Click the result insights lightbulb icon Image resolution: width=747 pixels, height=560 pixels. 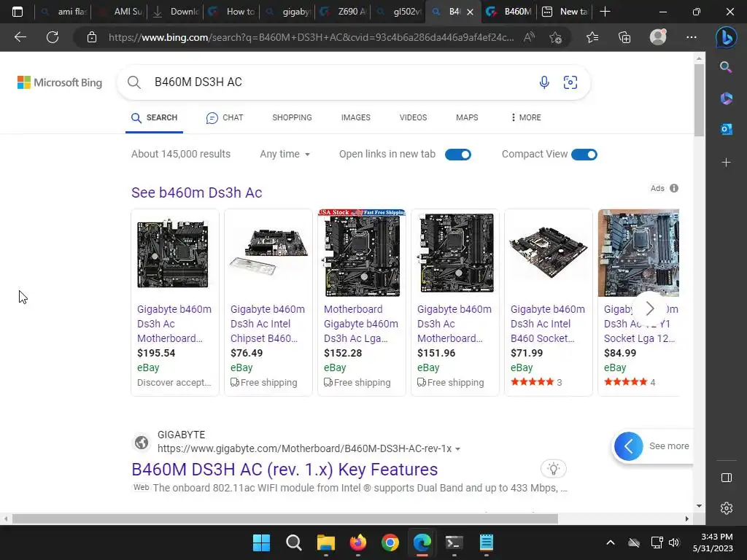[x=553, y=469]
